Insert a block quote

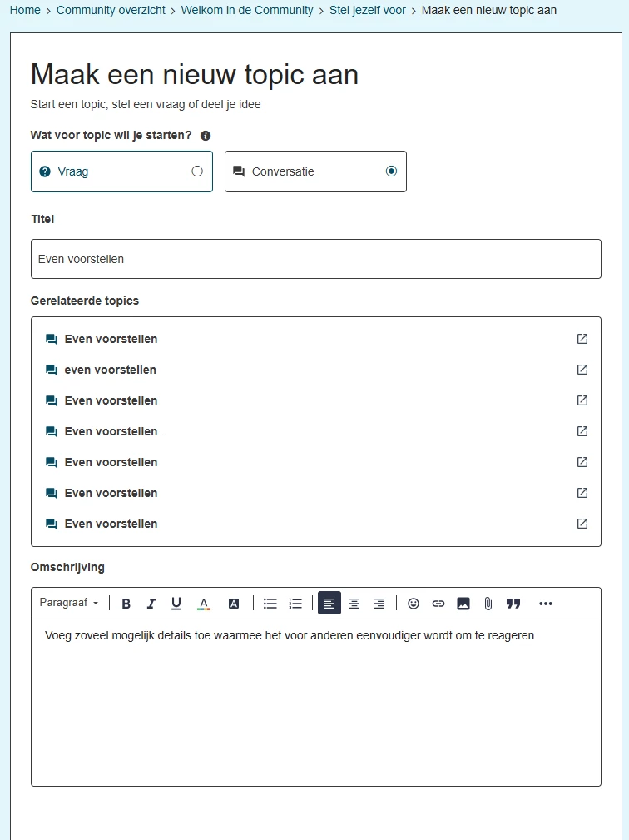pyautogui.click(x=513, y=604)
